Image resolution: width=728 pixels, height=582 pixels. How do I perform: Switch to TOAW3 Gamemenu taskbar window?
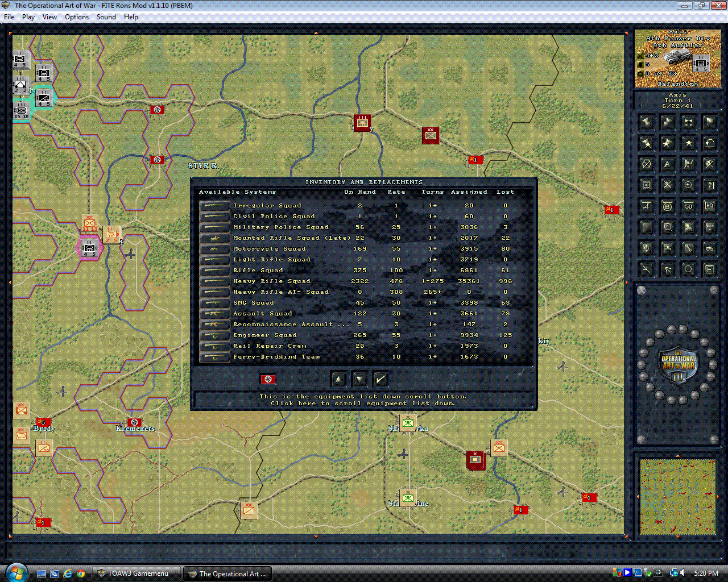point(138,573)
